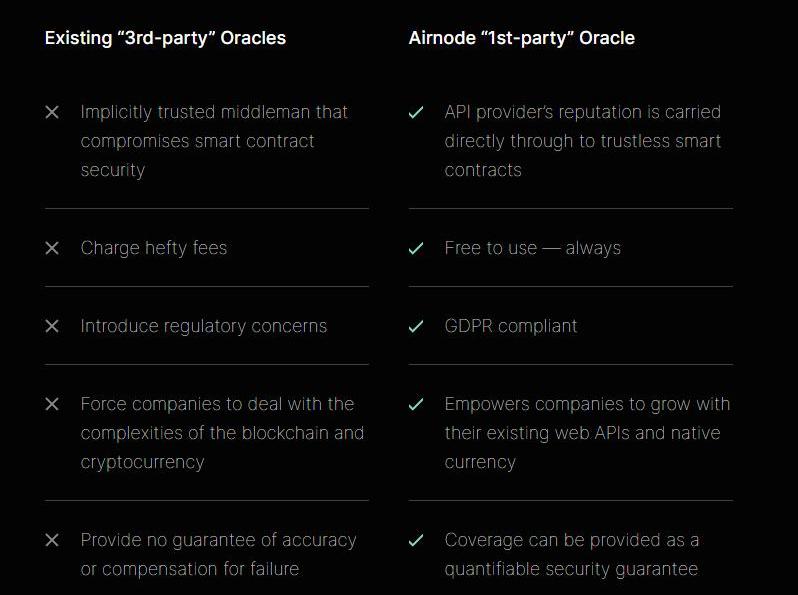Image resolution: width=798 pixels, height=595 pixels.
Task: Click the 'Airnode 1st-party Oracle' heading
Action: [521, 38]
